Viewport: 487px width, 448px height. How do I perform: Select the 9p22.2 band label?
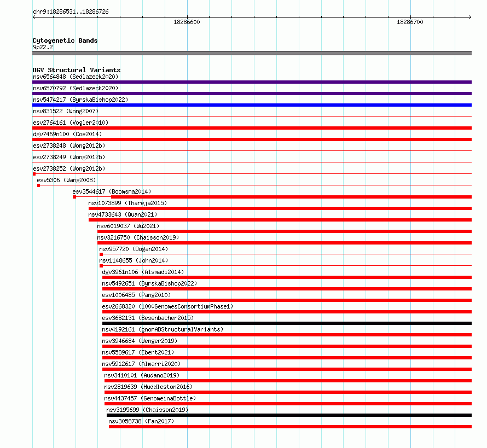[x=43, y=47]
